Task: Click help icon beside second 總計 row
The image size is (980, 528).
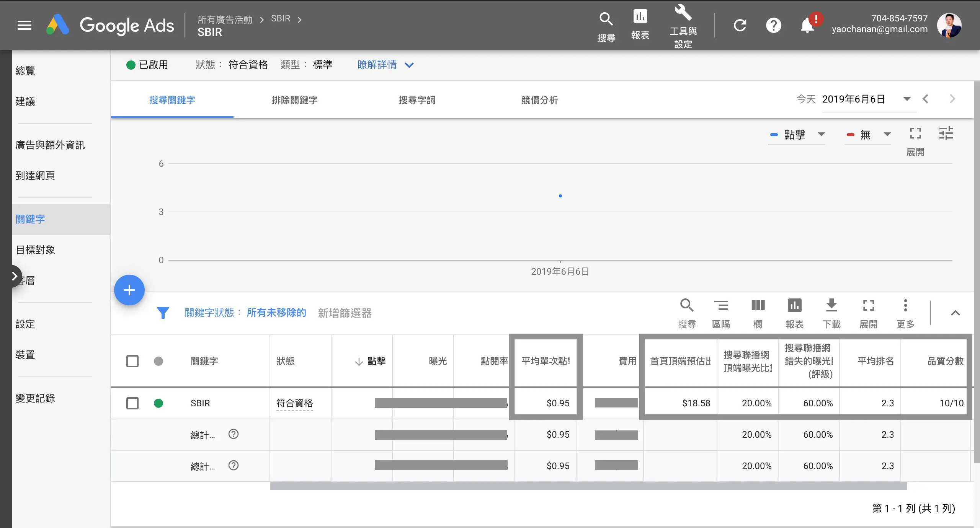Action: pyautogui.click(x=233, y=465)
